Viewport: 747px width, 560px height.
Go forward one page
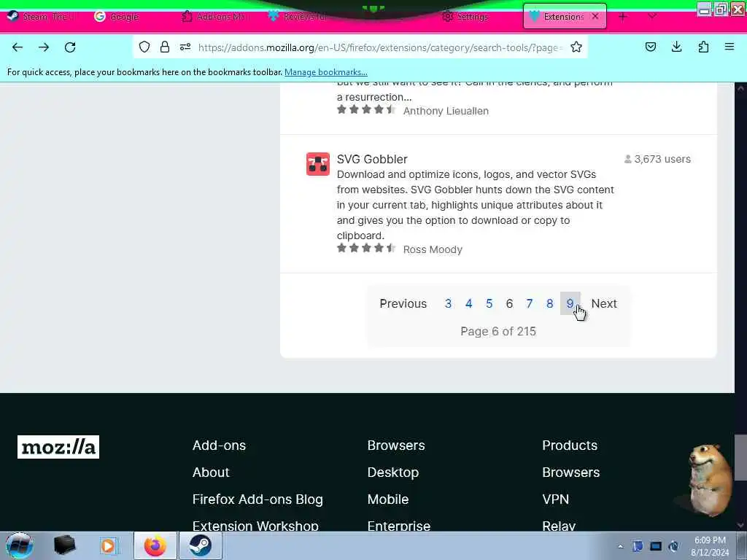click(44, 47)
